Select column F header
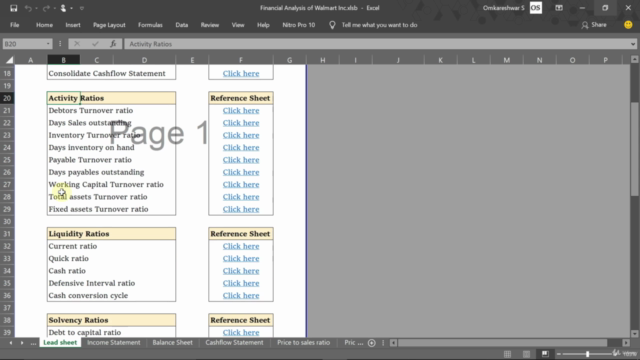This screenshot has height=360, width=640. coord(241,60)
